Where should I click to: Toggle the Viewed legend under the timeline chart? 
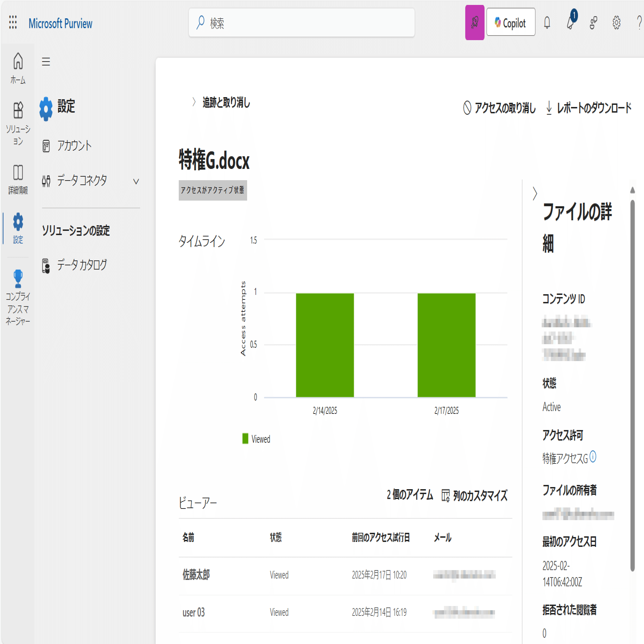[x=256, y=439]
